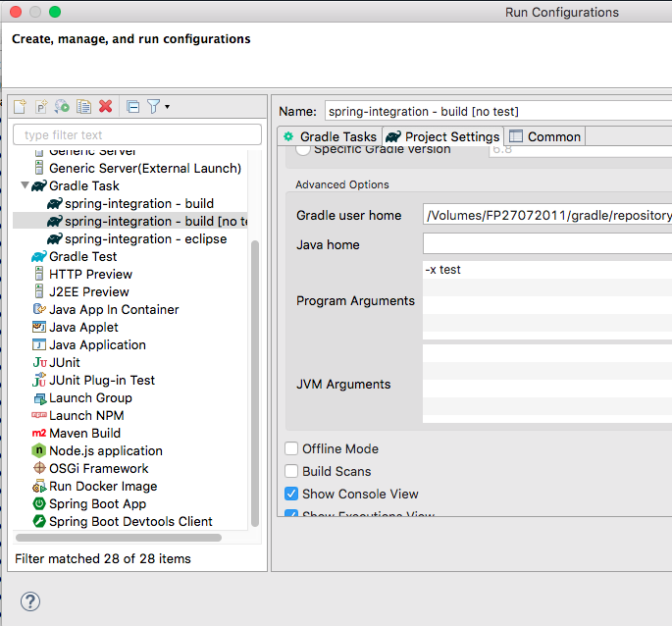Open filter launch configurations menu
The image size is (672, 626).
[x=158, y=106]
